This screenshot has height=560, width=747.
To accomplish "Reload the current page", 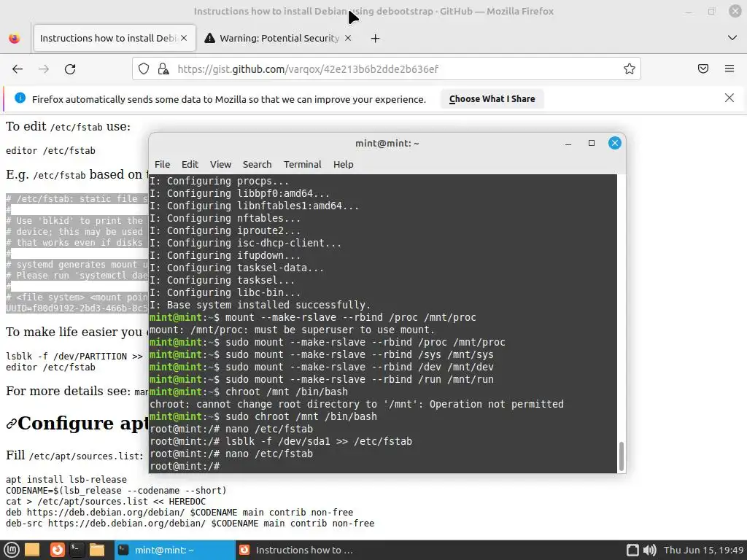I will tap(70, 69).
